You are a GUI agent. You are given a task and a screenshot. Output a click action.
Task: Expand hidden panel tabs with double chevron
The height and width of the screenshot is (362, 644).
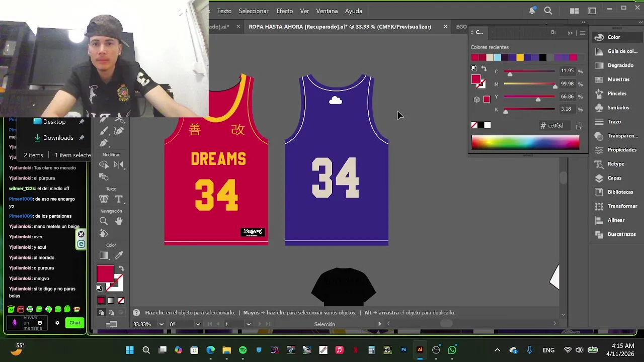(x=570, y=33)
